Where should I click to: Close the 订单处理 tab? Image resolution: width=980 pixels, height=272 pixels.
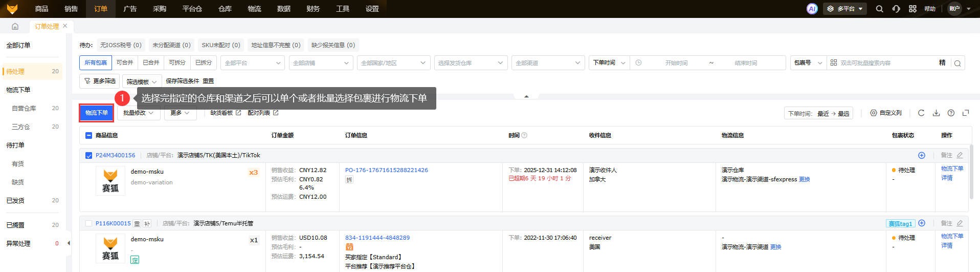[65, 26]
